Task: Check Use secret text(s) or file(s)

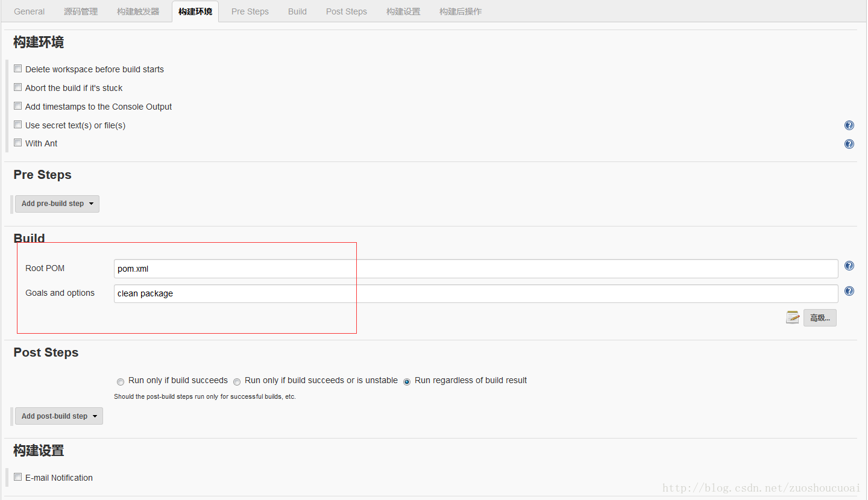Action: pyautogui.click(x=18, y=125)
